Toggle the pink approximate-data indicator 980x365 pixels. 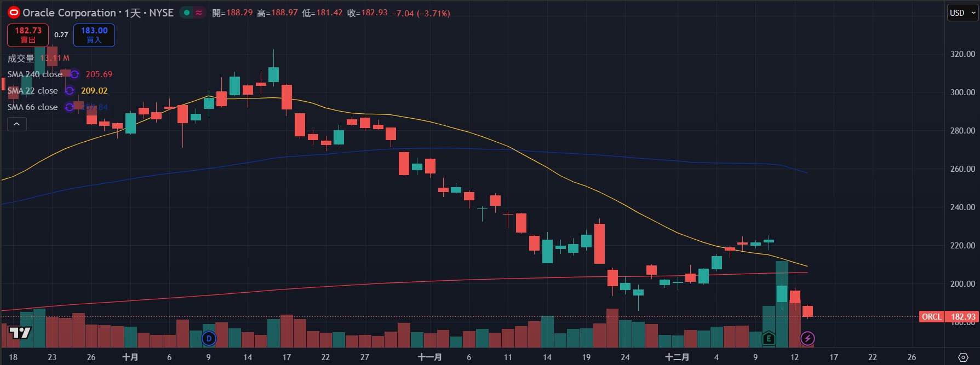199,13
